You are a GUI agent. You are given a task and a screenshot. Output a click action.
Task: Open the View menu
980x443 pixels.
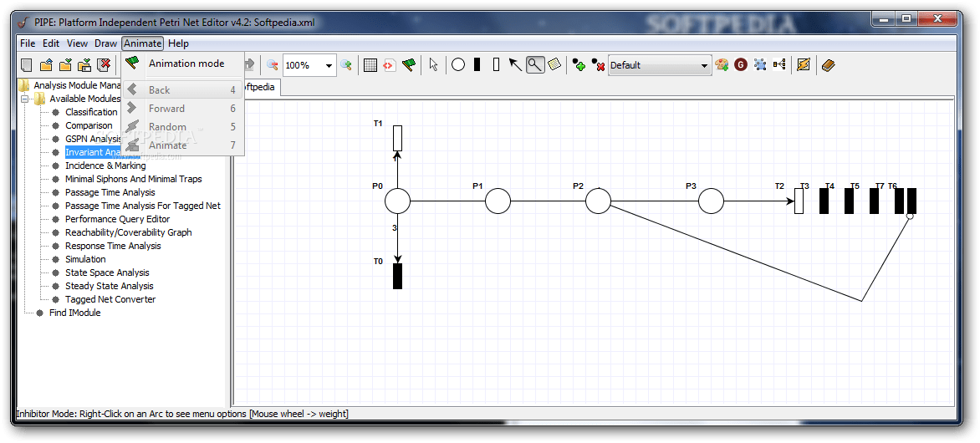coord(78,43)
